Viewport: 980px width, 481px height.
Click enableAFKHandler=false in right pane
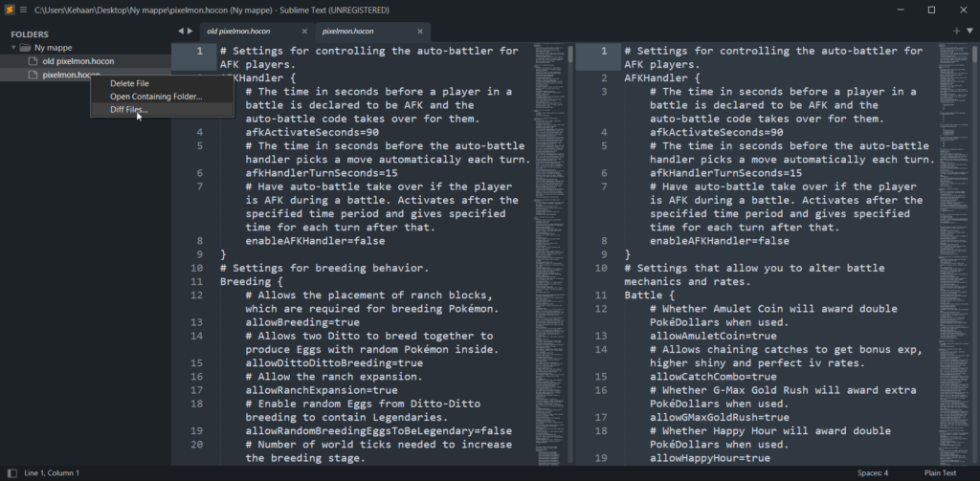720,241
